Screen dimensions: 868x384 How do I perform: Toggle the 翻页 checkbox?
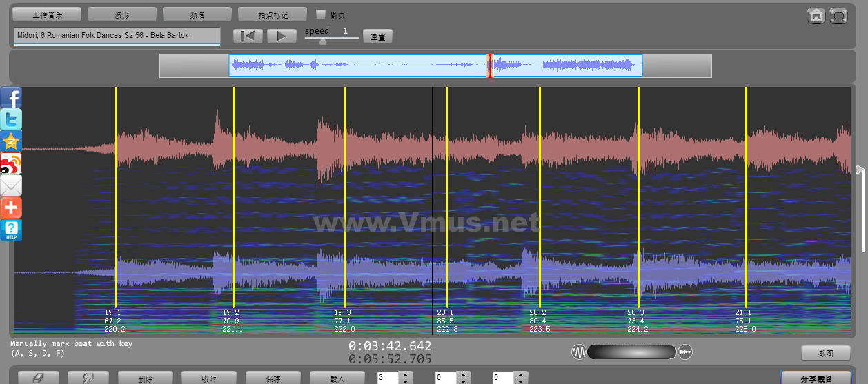point(321,14)
